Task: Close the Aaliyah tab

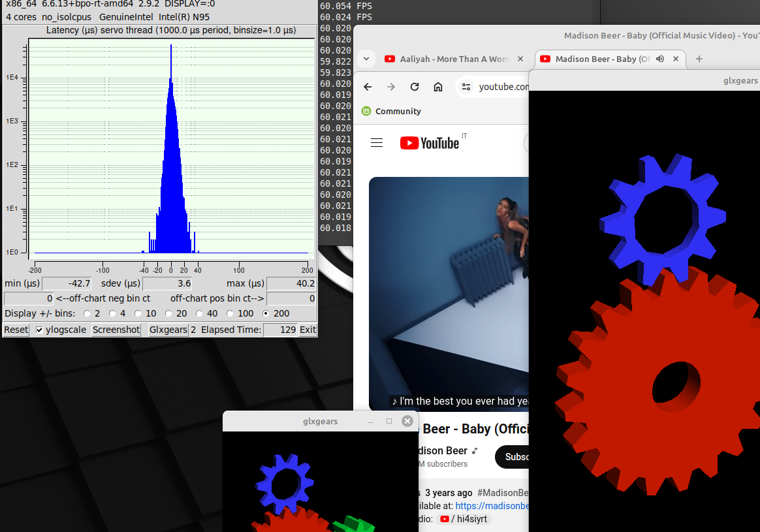Action: tap(520, 59)
